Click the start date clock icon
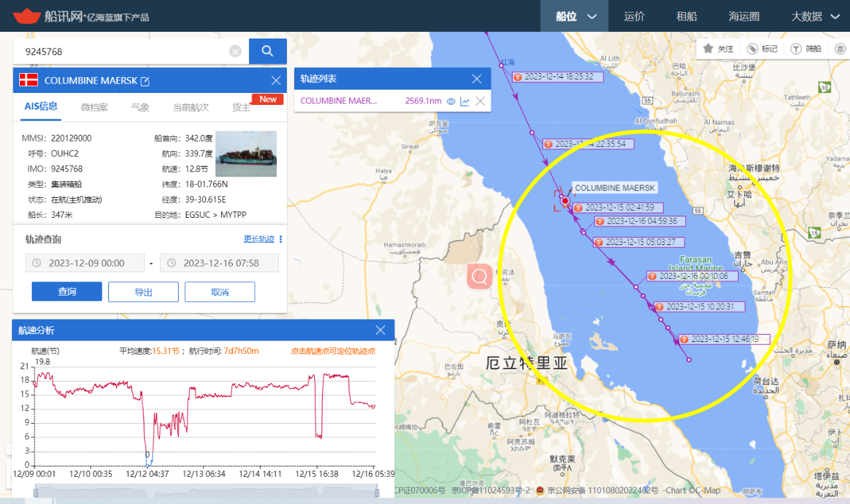Screen dimensions: 850x504 pyautogui.click(x=37, y=263)
